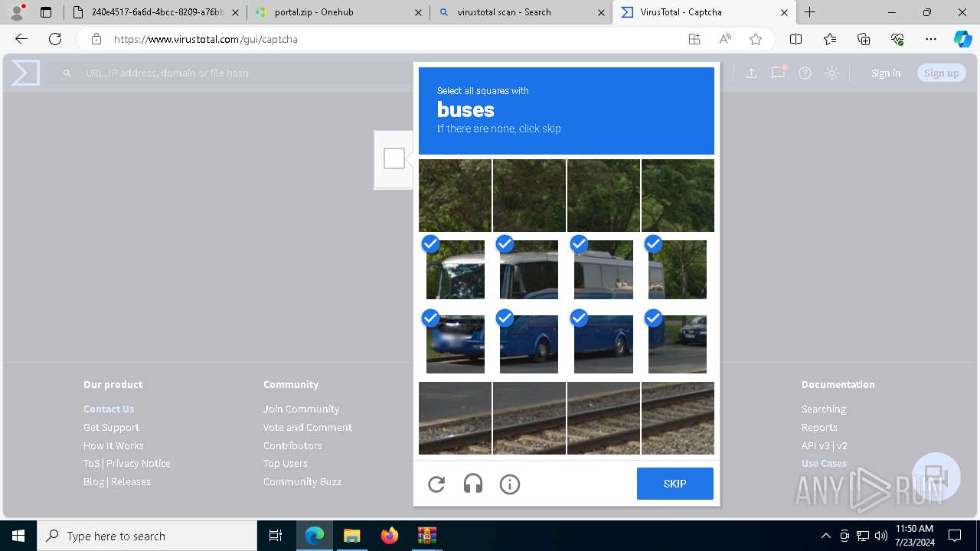Open browser app available icon
This screenshot has width=980, height=551.
pos(694,39)
